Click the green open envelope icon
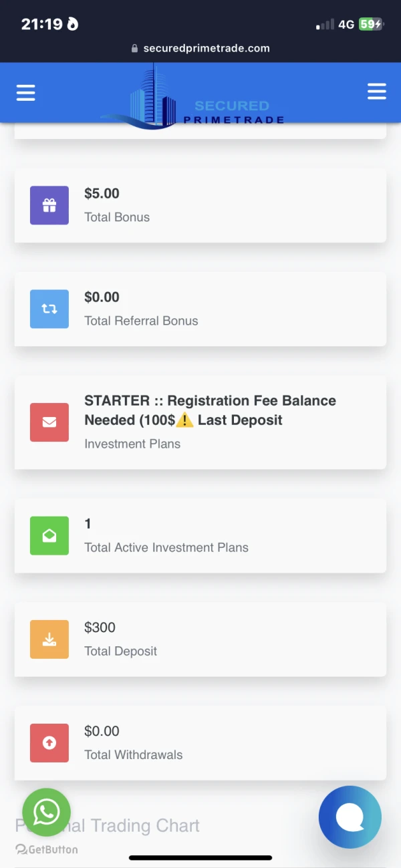401x868 pixels. point(49,536)
